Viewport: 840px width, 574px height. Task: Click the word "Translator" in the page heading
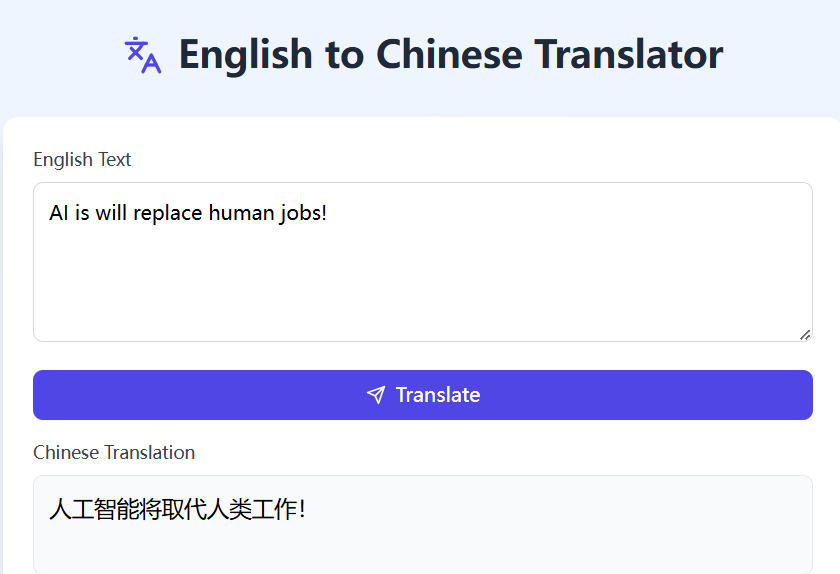coord(629,55)
